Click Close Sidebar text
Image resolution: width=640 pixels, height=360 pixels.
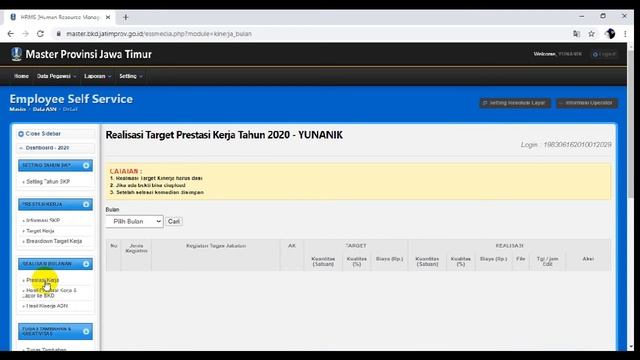click(x=43, y=134)
